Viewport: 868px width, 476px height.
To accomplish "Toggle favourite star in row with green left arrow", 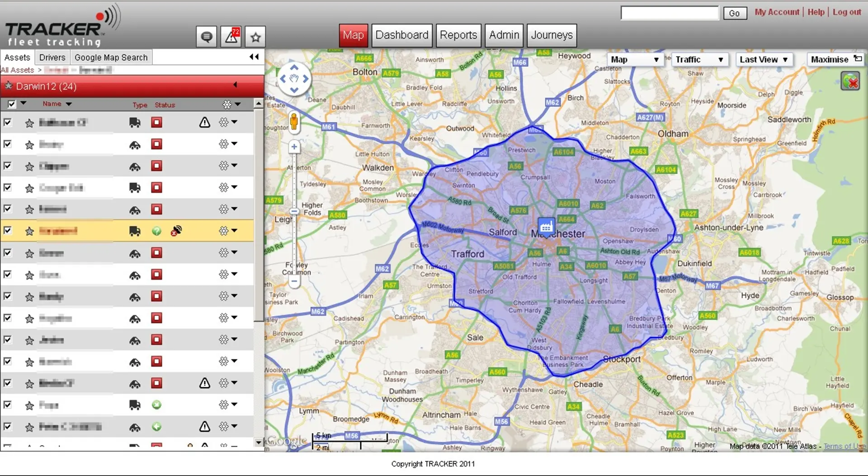I will [x=29, y=427].
